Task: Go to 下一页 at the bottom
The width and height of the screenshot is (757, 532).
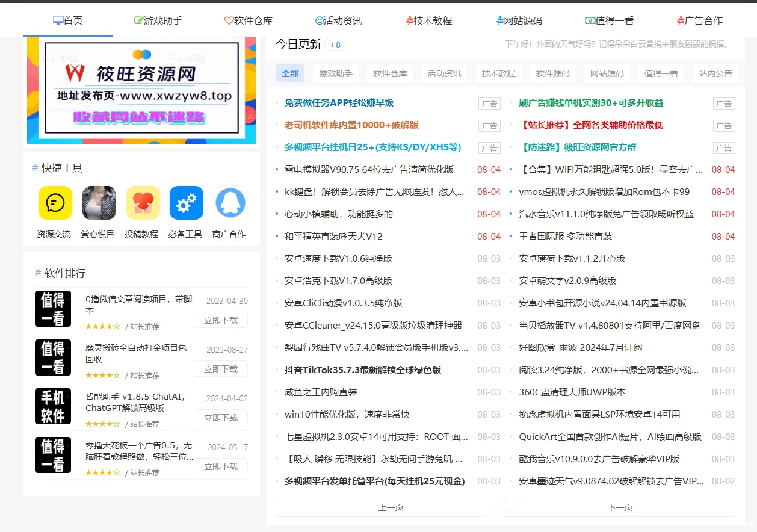Action: [620, 507]
